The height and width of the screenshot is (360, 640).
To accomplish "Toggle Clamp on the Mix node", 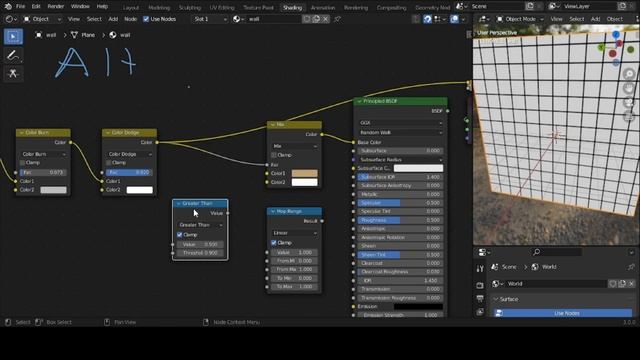I will point(274,155).
